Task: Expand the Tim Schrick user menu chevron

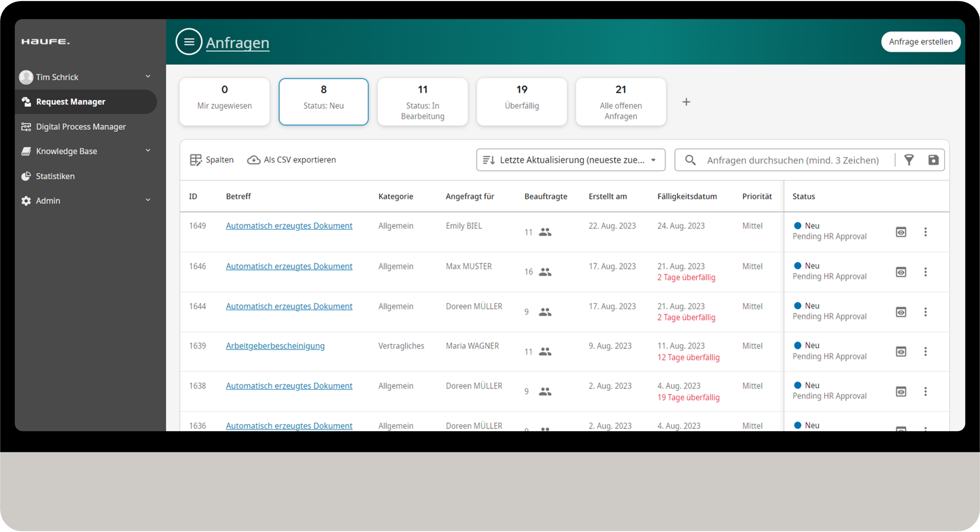Action: [148, 76]
